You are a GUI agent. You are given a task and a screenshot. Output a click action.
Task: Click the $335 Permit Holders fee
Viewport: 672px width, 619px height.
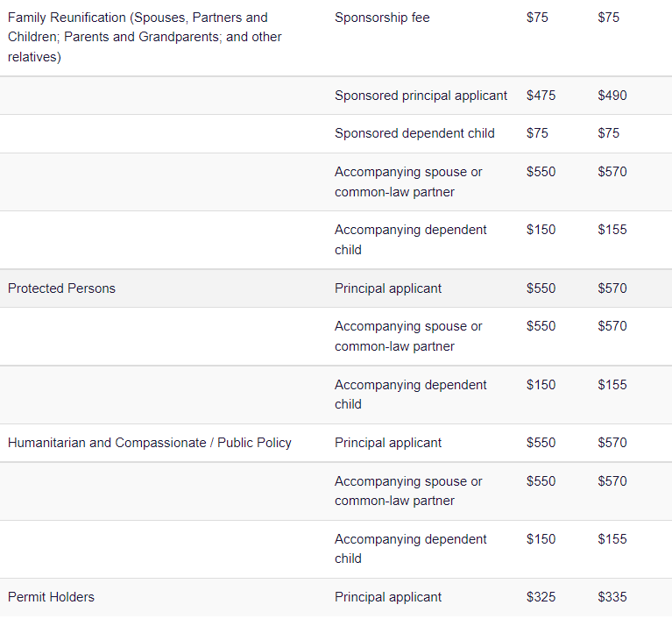(612, 597)
